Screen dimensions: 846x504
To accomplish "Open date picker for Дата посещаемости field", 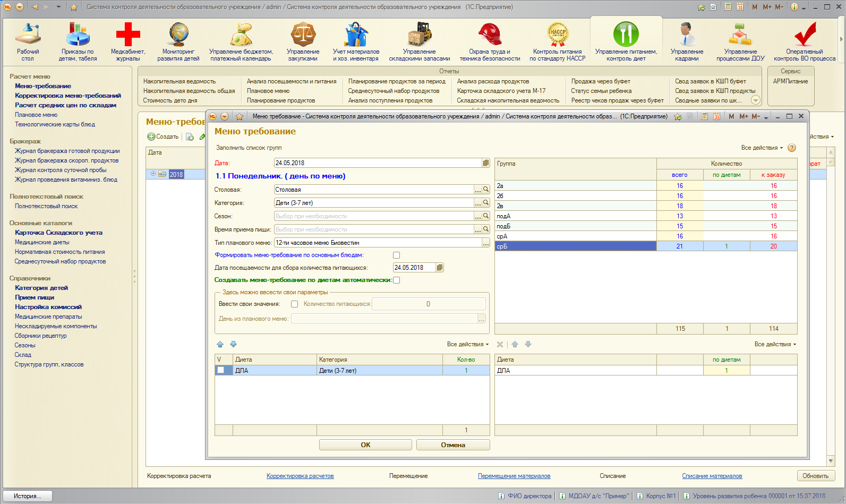I will coord(440,268).
